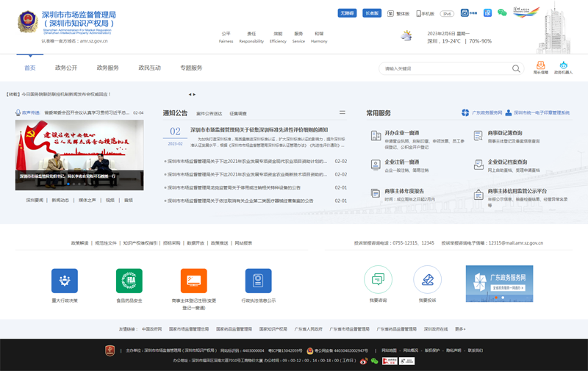Click previous arrow of news ticker
The width and height of the screenshot is (588, 371).
point(190,95)
